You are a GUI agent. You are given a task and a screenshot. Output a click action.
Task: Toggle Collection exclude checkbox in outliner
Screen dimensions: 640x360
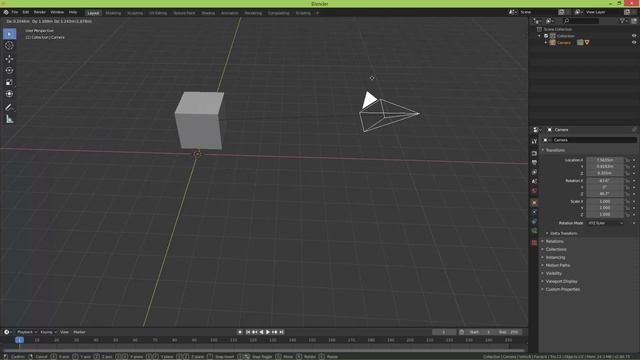coord(546,36)
